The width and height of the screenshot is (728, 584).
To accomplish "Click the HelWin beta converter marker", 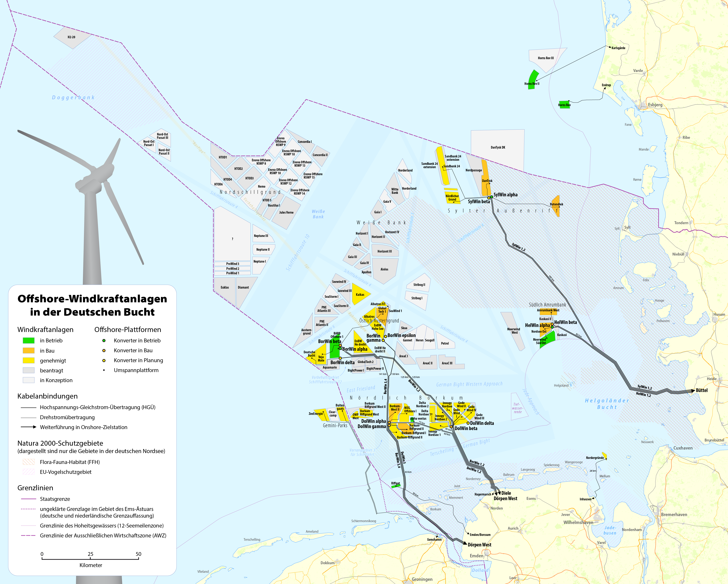I will click(x=552, y=324).
